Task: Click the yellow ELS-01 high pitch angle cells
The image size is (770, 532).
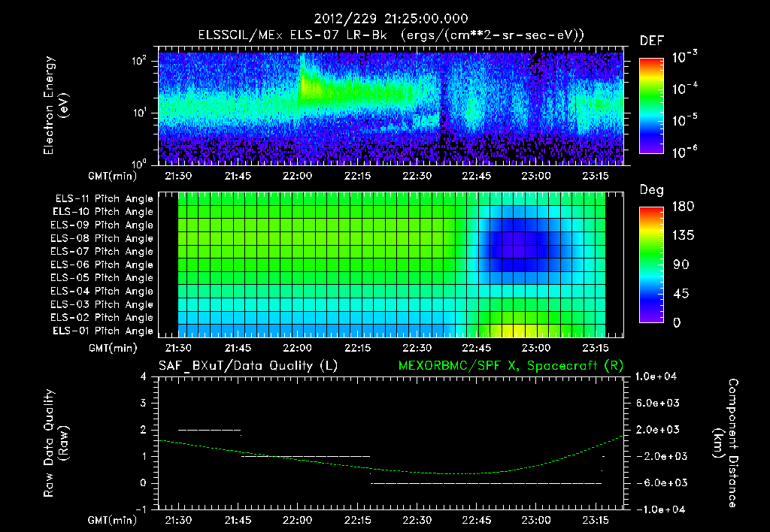Action: pyautogui.click(x=520, y=331)
